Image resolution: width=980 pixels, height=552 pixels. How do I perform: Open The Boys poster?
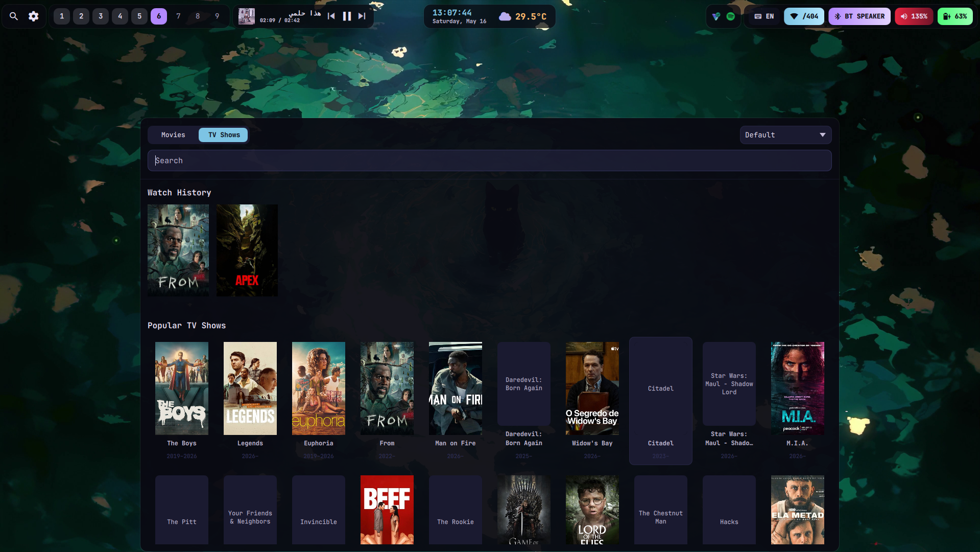tap(182, 388)
